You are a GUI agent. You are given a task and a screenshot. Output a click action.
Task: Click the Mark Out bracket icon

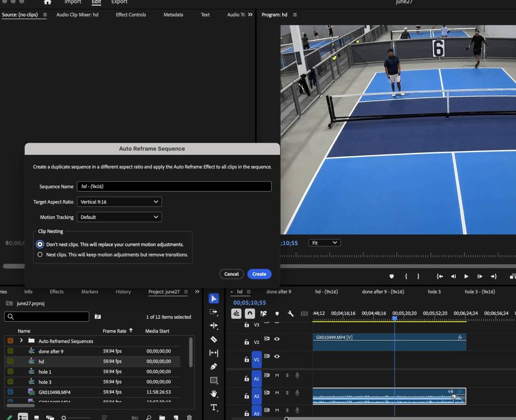pos(418,276)
